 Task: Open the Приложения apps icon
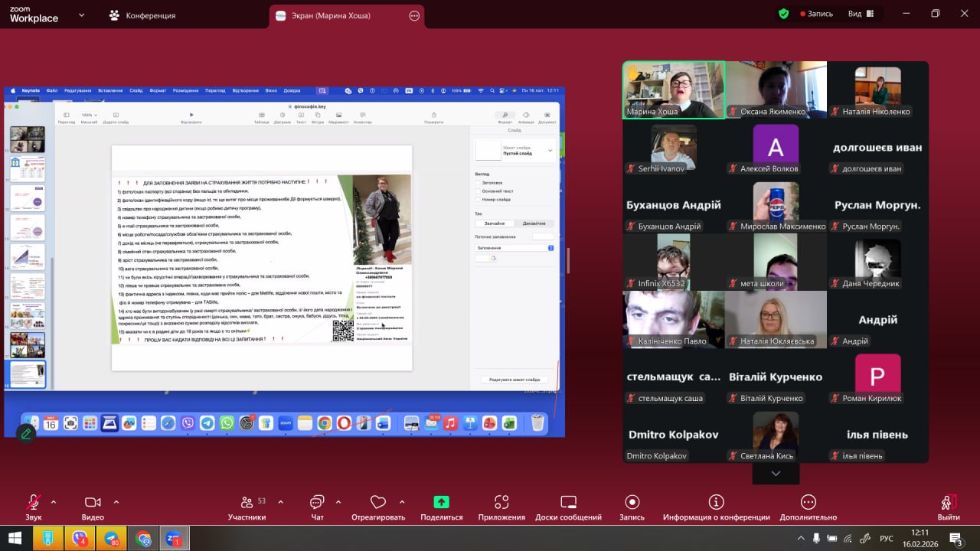(x=501, y=503)
